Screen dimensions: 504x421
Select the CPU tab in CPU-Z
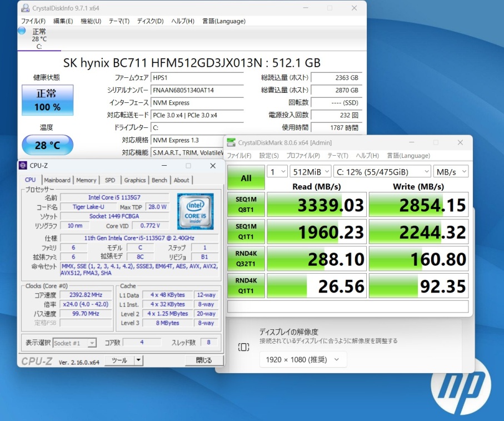(31, 180)
